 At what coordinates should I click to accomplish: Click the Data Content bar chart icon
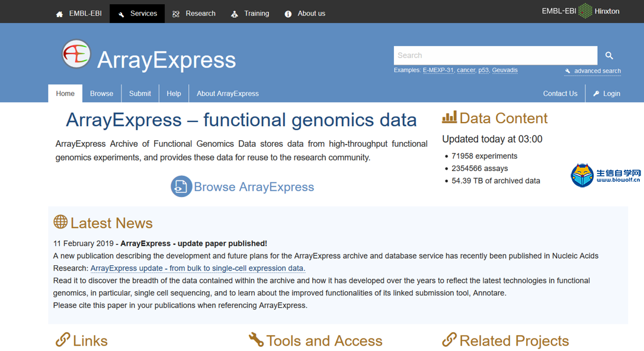449,117
